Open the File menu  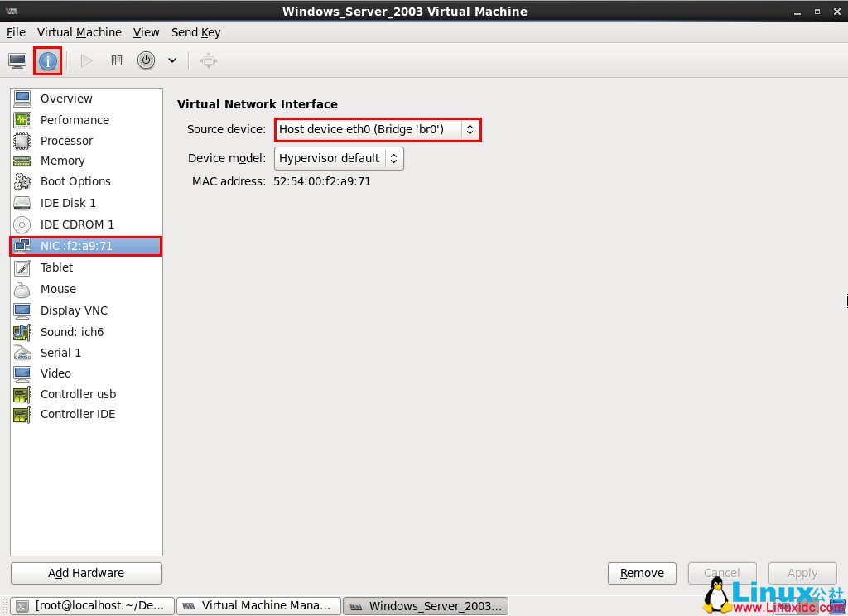tap(16, 32)
